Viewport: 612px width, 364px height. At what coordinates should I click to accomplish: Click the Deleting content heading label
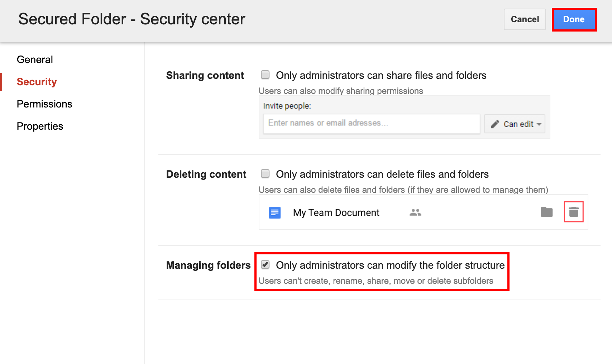coord(206,174)
